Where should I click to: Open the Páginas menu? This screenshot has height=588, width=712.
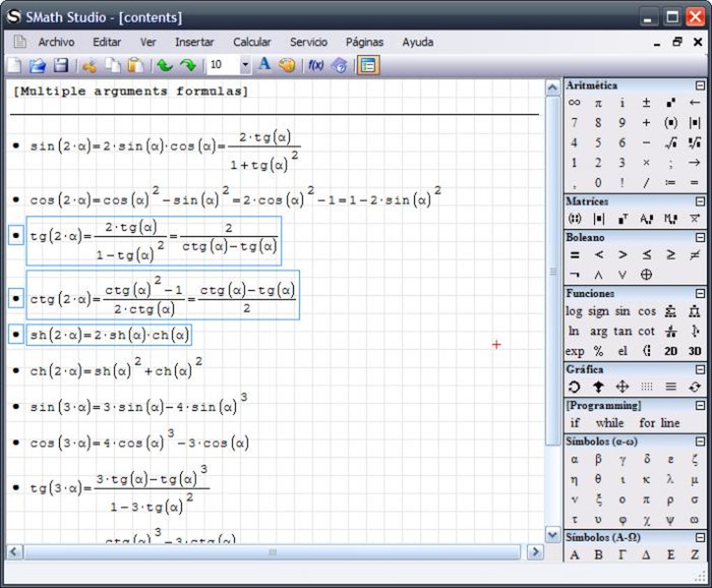tap(364, 42)
